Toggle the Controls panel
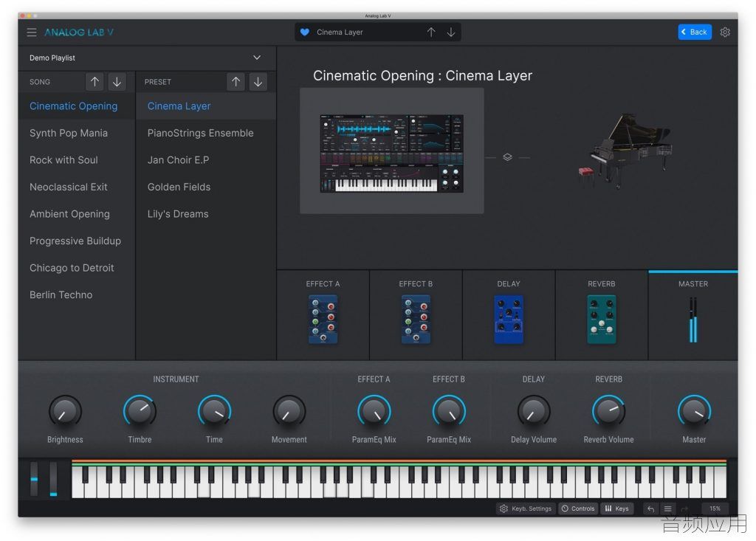Viewport: 756px width, 541px height. pos(578,509)
